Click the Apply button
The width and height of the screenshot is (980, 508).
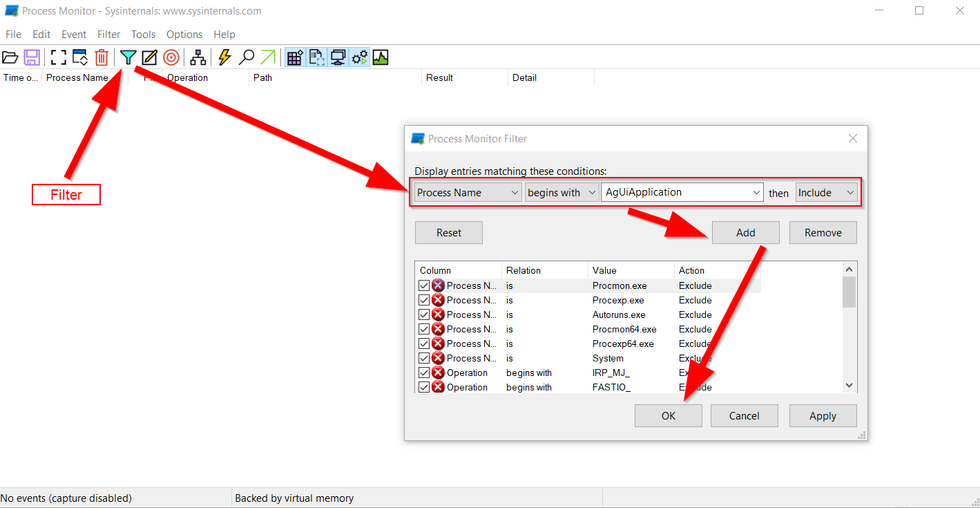823,416
